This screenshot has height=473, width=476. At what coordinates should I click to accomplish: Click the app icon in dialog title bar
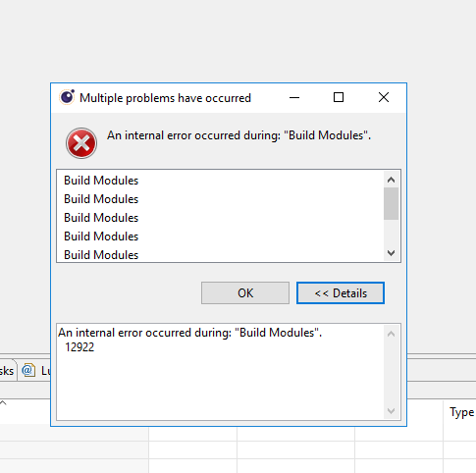click(67, 97)
